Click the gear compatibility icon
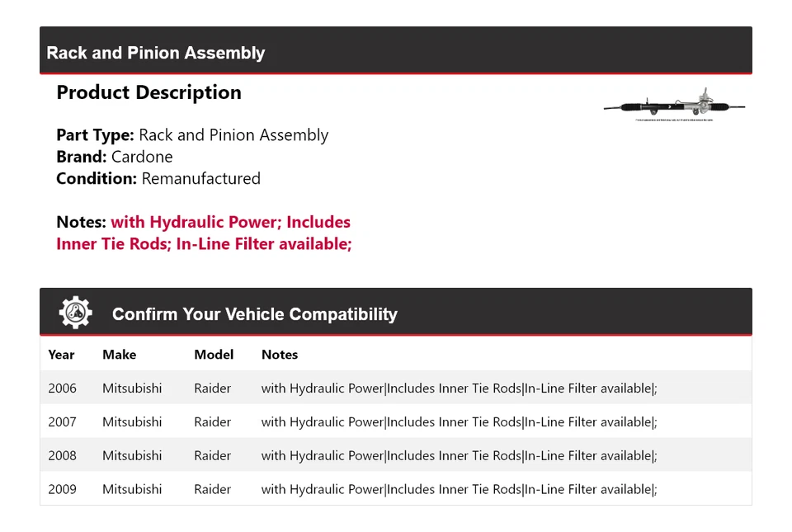This screenshot has width=792, height=532. (x=76, y=313)
